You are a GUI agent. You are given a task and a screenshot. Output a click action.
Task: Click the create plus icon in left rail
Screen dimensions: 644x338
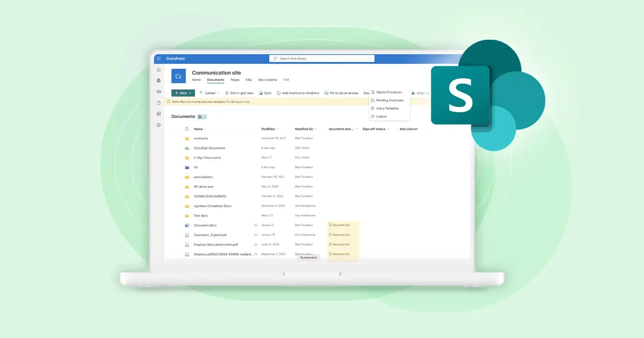point(158,125)
